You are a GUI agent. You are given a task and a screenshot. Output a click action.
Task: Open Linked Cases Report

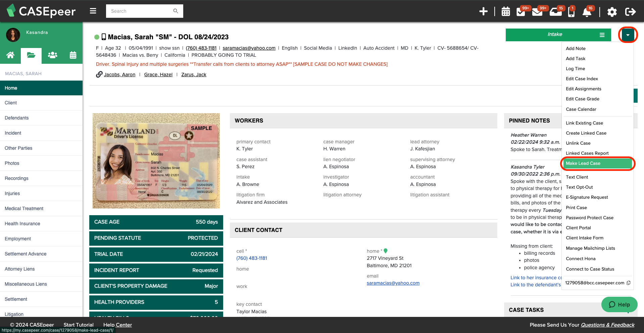point(587,153)
